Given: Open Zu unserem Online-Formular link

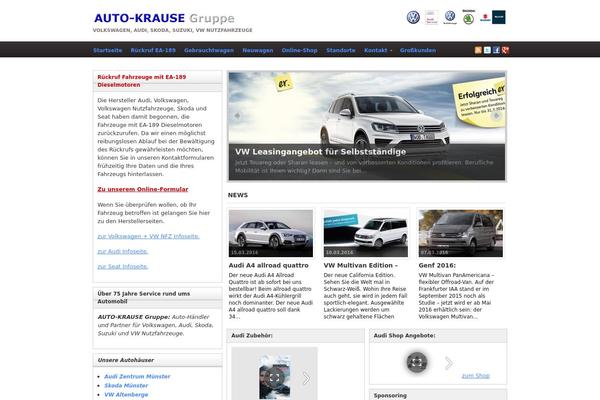Looking at the screenshot, I should 143,189.
